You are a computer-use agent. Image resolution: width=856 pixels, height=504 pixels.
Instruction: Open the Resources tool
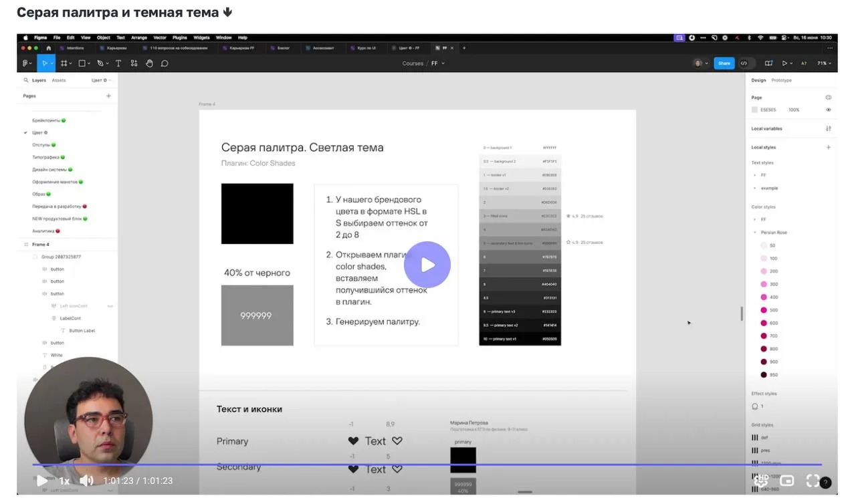pyautogui.click(x=134, y=63)
